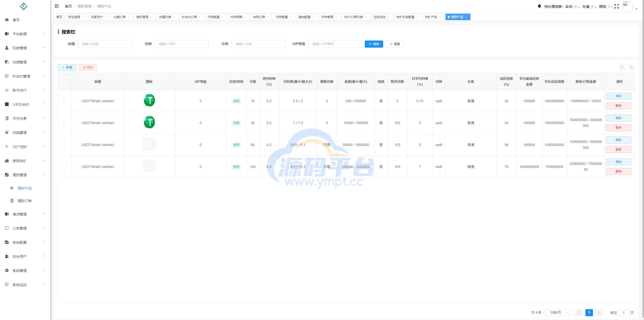Image resolution: width=644 pixels, height=320 pixels.
Task: Click the 币种 search input field
Action: coord(181,44)
